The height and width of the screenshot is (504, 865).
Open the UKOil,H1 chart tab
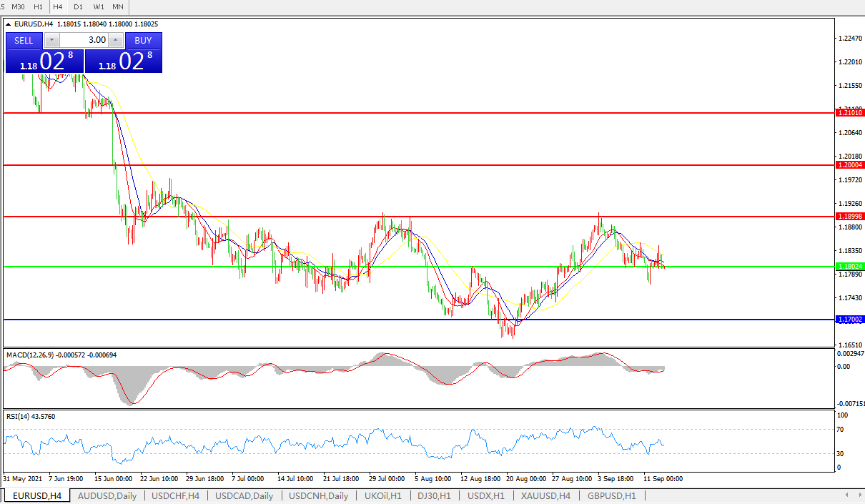pos(382,495)
